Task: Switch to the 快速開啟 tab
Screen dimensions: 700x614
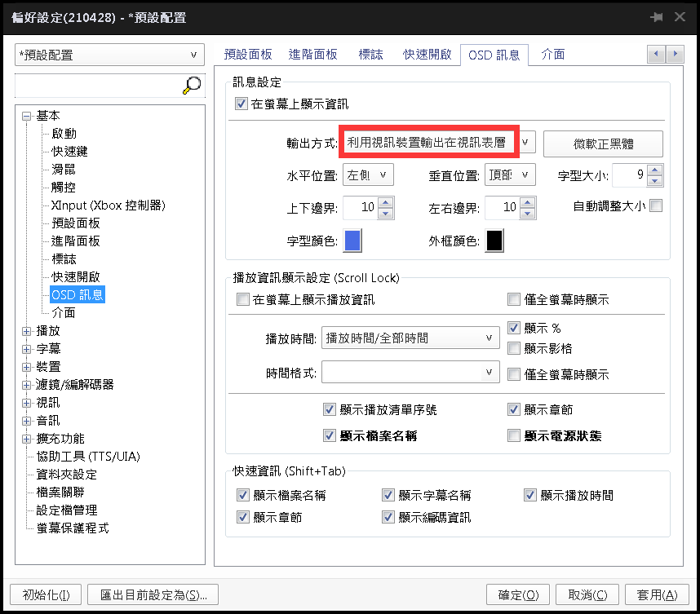Action: point(428,55)
